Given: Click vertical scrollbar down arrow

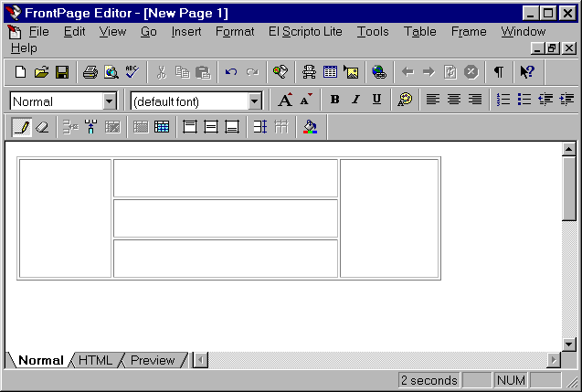Looking at the screenshot, I should [568, 344].
